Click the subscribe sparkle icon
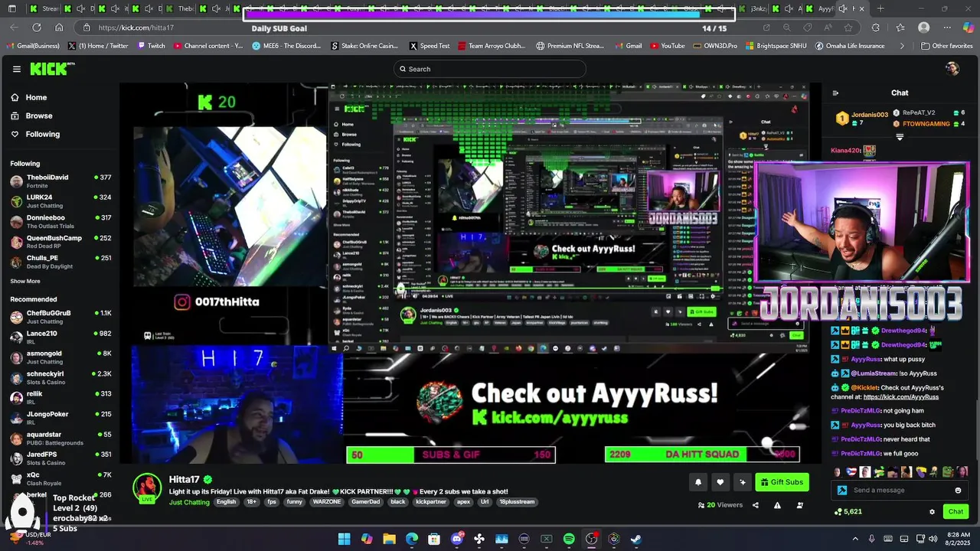This screenshot has height=551, width=980. pyautogui.click(x=742, y=482)
